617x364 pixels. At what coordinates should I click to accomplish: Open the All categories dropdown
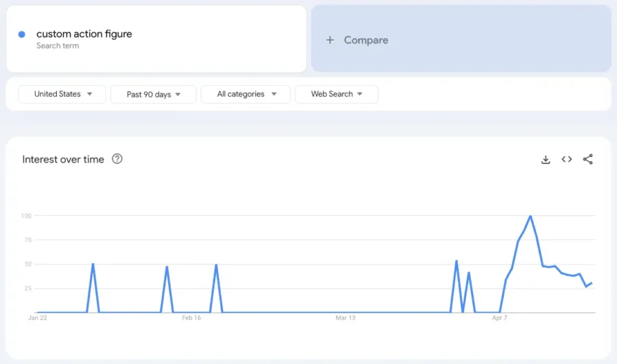(x=245, y=94)
